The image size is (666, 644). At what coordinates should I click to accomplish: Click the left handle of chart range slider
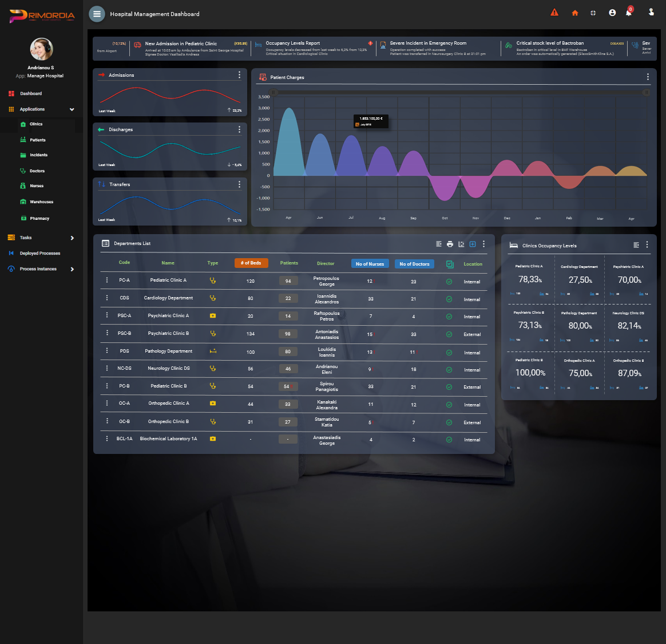(x=273, y=92)
